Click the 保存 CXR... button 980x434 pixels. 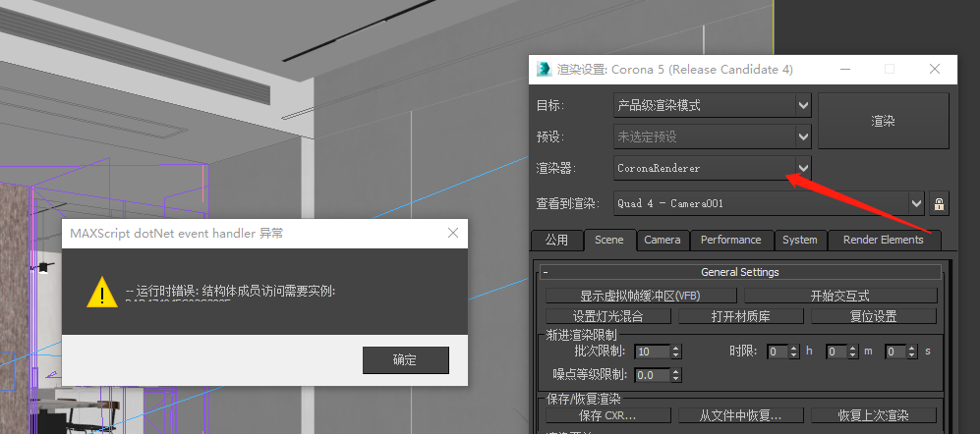pyautogui.click(x=608, y=415)
